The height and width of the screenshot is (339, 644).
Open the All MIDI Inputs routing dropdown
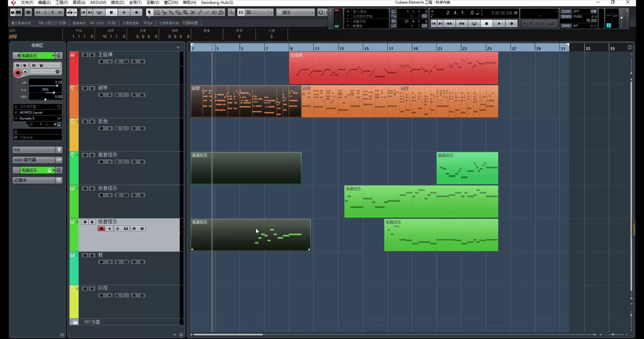pos(38,112)
